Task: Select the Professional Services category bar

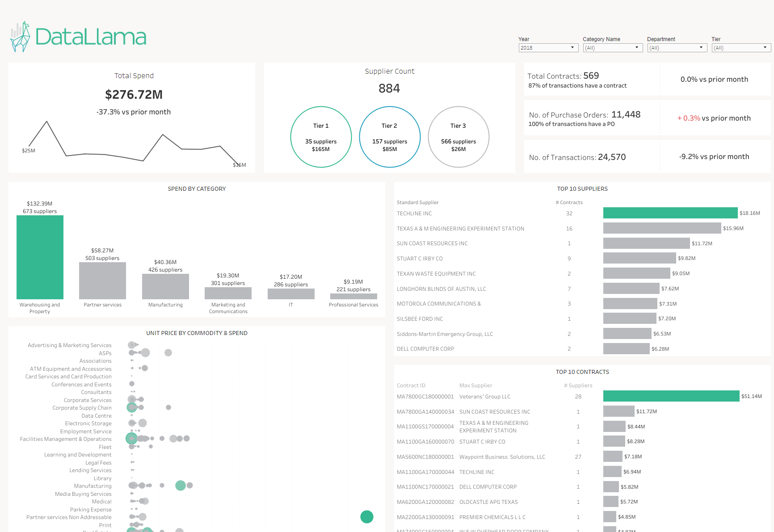Action: [353, 296]
